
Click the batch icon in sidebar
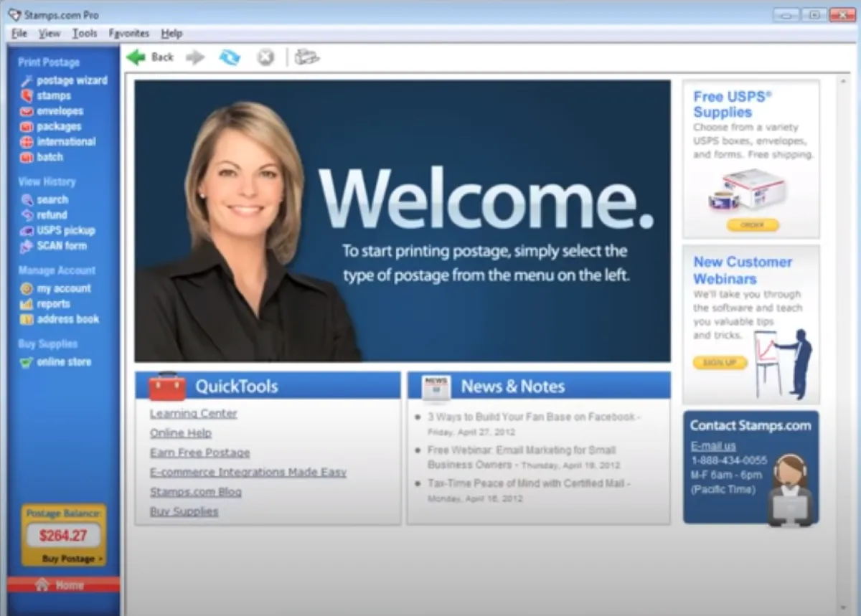pos(27,157)
